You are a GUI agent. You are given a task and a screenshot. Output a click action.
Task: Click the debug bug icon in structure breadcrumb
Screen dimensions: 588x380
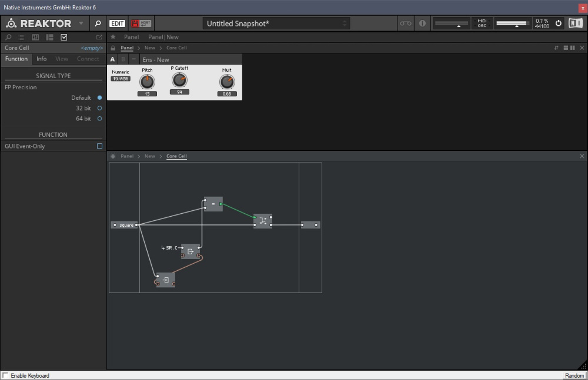coord(113,156)
